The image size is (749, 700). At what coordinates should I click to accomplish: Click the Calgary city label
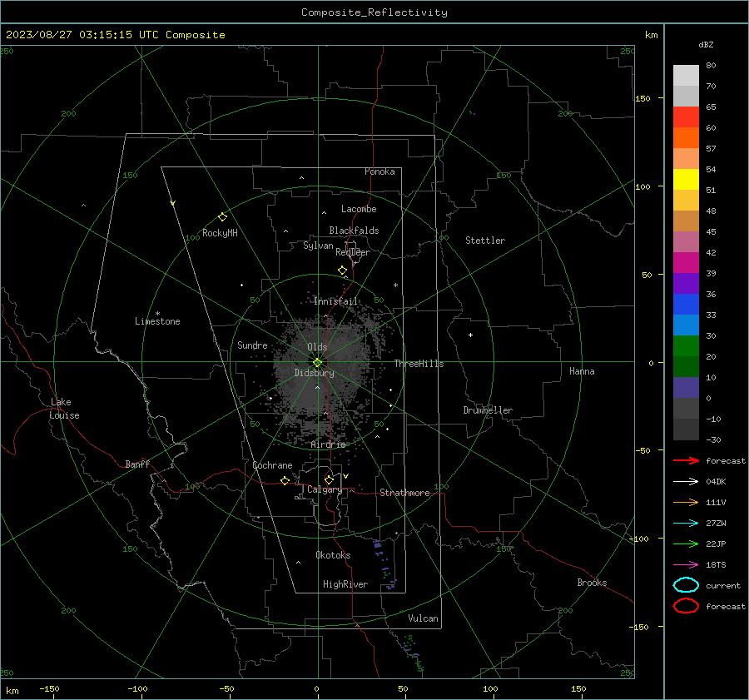point(325,489)
